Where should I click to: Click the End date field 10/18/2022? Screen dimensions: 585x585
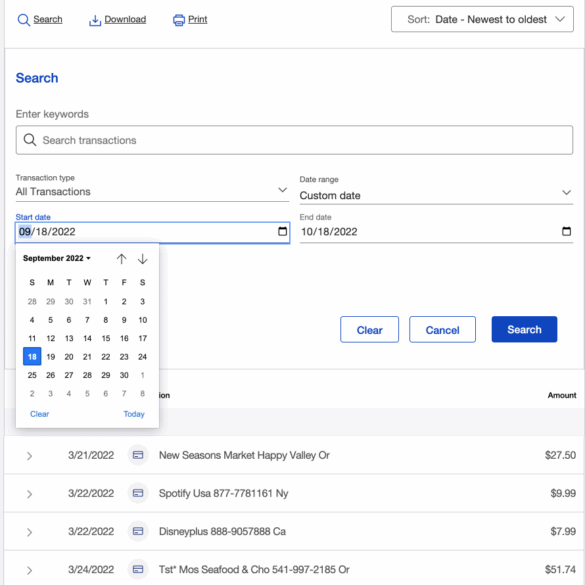point(436,232)
